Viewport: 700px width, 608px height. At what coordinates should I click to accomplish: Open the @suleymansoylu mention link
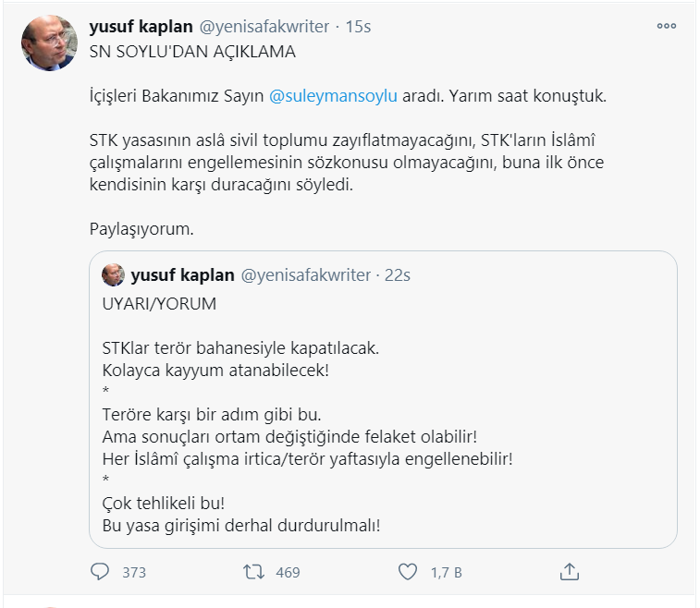[333, 96]
